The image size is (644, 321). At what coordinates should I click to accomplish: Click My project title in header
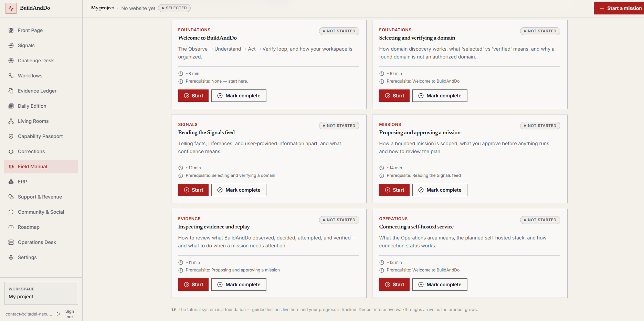pyautogui.click(x=103, y=8)
